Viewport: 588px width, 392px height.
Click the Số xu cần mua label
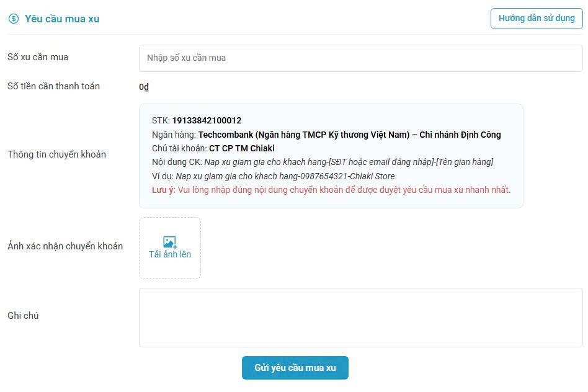[x=38, y=57]
